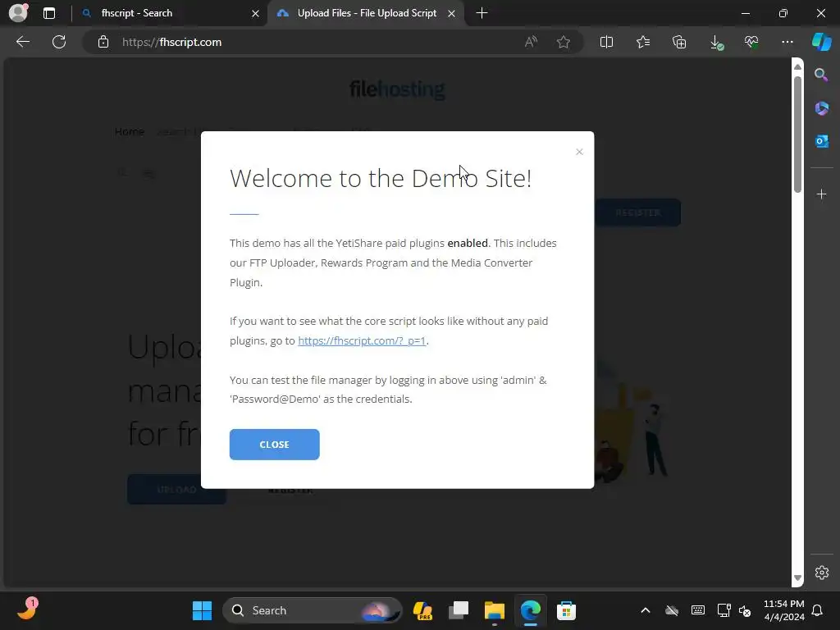The image size is (840, 630).
Task: Open the Windows Start menu
Action: [202, 610]
